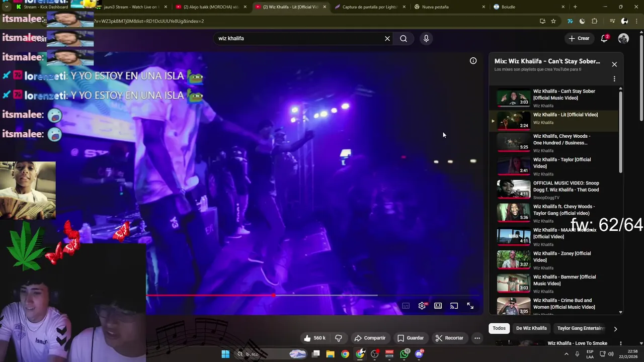
Task: Start voice search with the microphone icon
Action: point(426,39)
